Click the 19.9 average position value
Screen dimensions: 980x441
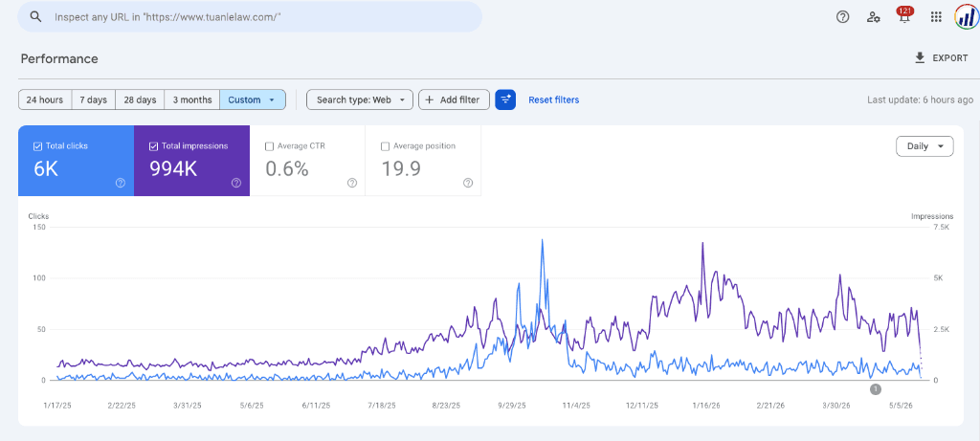coord(403,168)
